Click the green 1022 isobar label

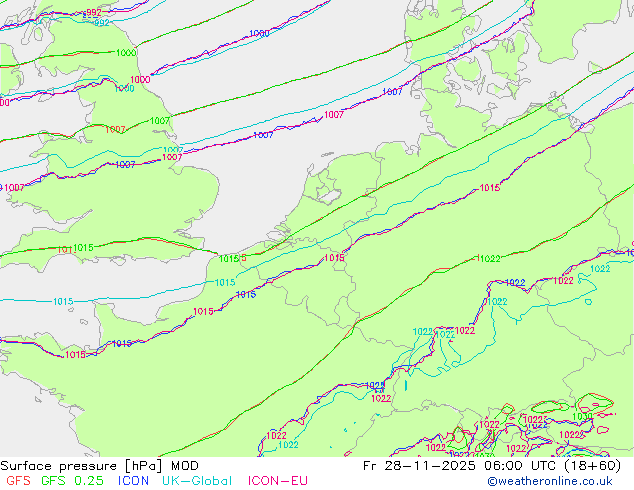(490, 259)
